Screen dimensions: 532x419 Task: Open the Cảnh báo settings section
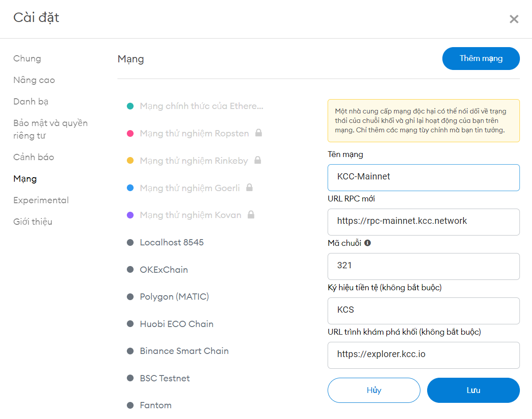coord(34,157)
